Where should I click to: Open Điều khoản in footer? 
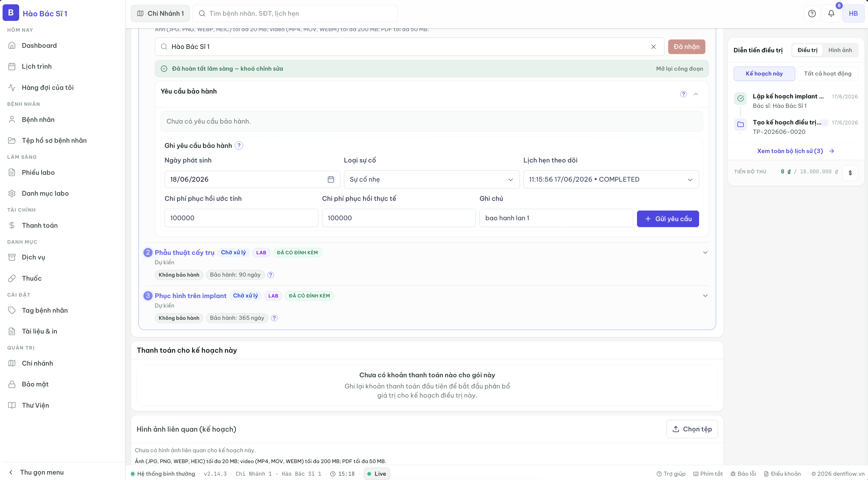(x=782, y=474)
